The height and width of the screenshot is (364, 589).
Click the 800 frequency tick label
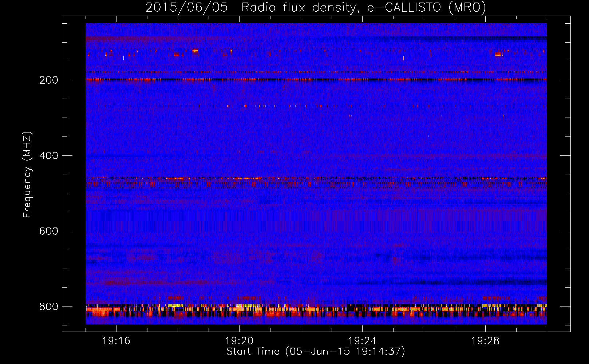pyautogui.click(x=49, y=306)
